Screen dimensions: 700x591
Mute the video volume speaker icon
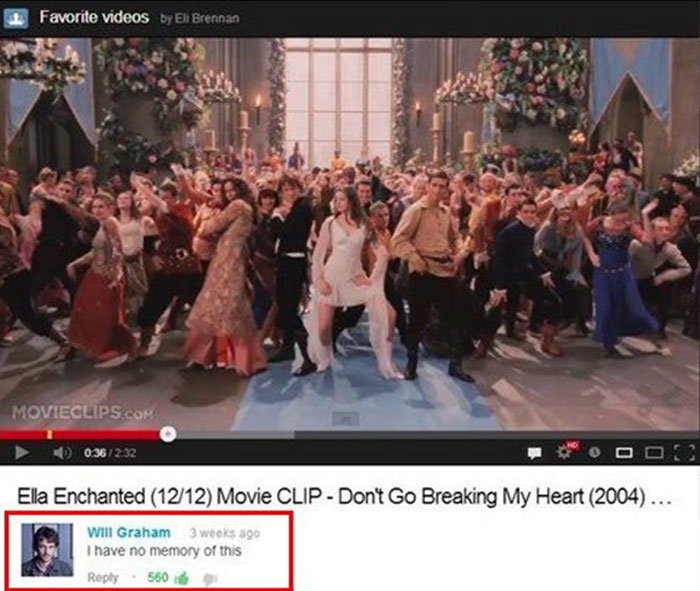click(x=62, y=453)
